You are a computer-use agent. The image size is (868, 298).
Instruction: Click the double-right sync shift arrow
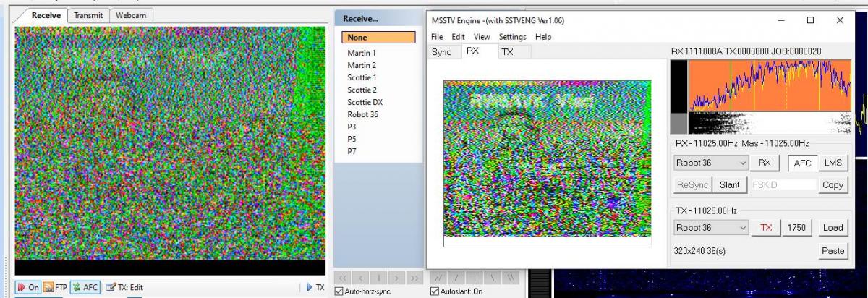click(x=414, y=278)
